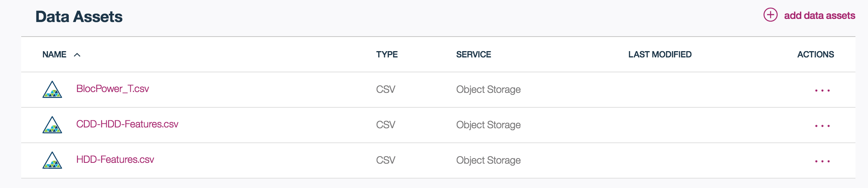Click the BlocPower_T.csv file icon

pos(52,89)
